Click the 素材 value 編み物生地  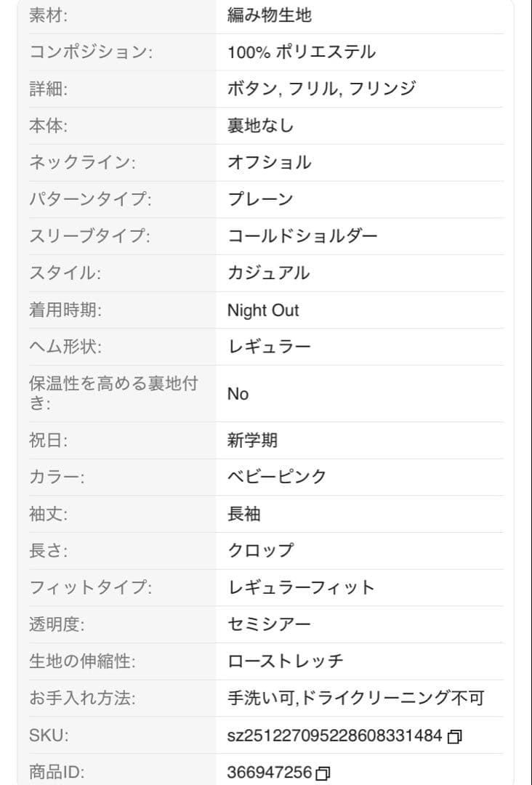[269, 15]
